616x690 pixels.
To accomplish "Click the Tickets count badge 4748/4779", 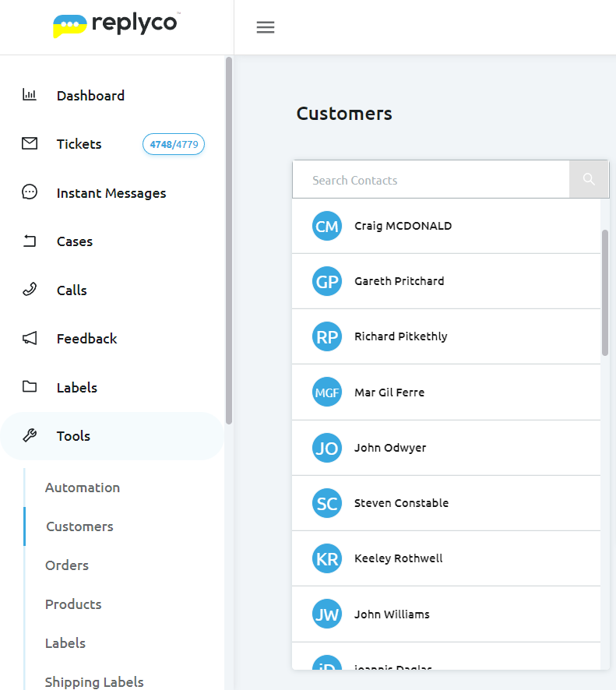I will [174, 144].
